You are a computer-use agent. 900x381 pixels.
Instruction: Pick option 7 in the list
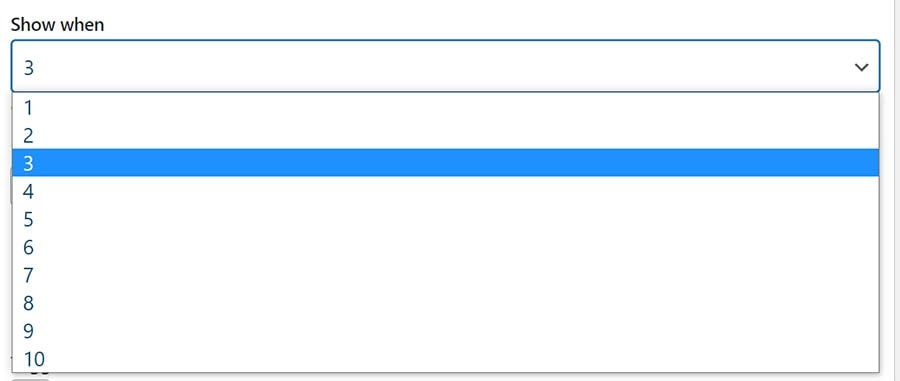(x=445, y=275)
